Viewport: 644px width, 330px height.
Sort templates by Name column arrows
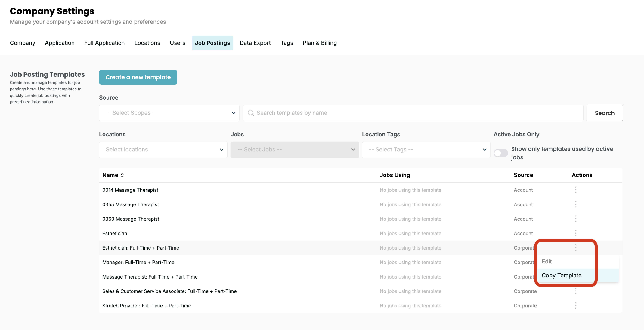click(x=122, y=175)
